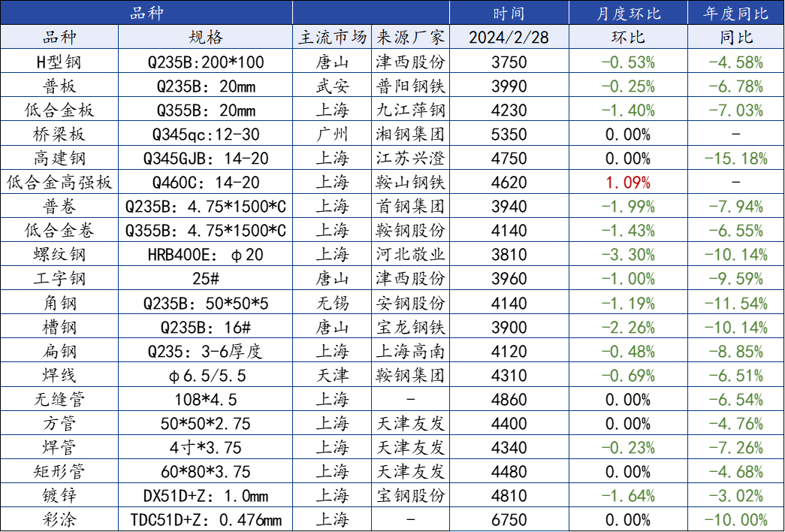
Task: Click the 九江萍钢 source cell
Action: pyautogui.click(x=410, y=110)
